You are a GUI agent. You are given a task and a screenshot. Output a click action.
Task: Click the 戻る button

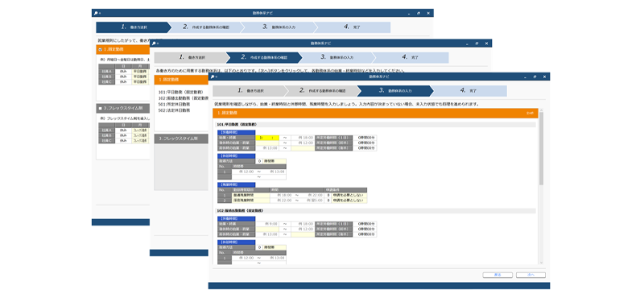tap(497, 275)
